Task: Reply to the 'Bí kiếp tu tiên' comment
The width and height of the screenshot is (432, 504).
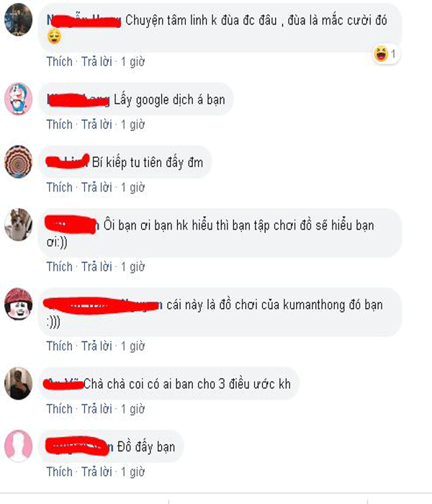Action: pyautogui.click(x=96, y=187)
